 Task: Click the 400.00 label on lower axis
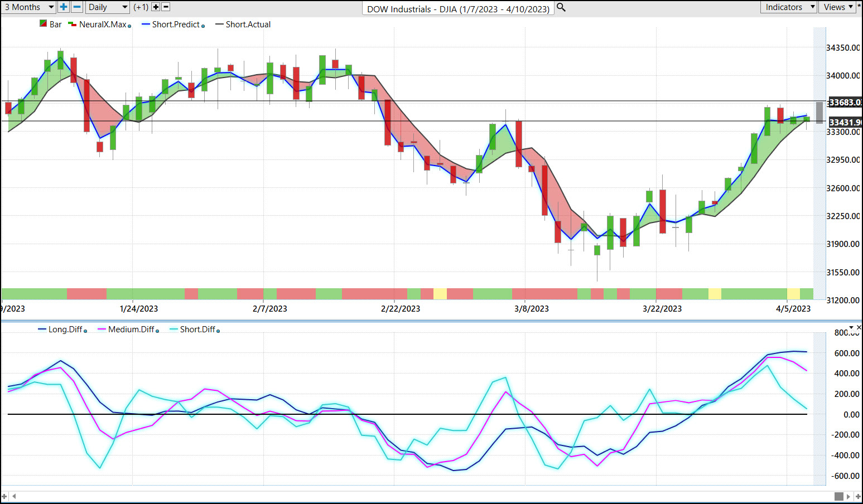(847, 374)
